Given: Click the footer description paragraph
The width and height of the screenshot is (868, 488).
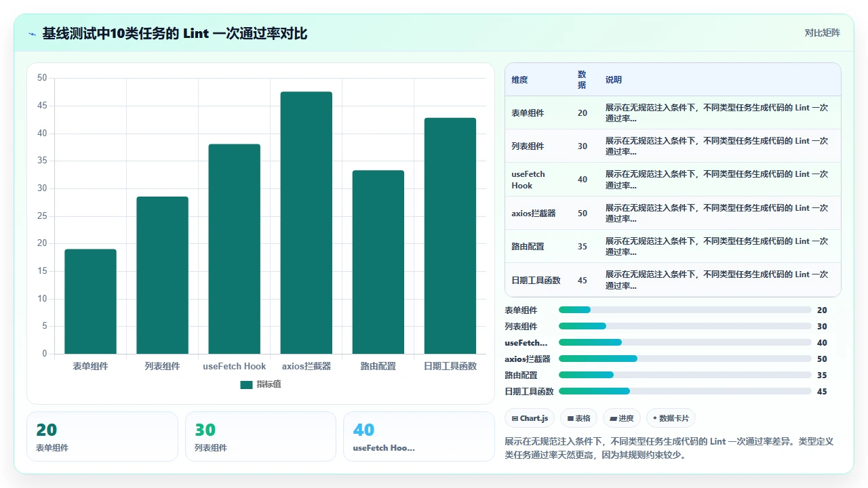Looking at the screenshot, I should click(x=669, y=448).
